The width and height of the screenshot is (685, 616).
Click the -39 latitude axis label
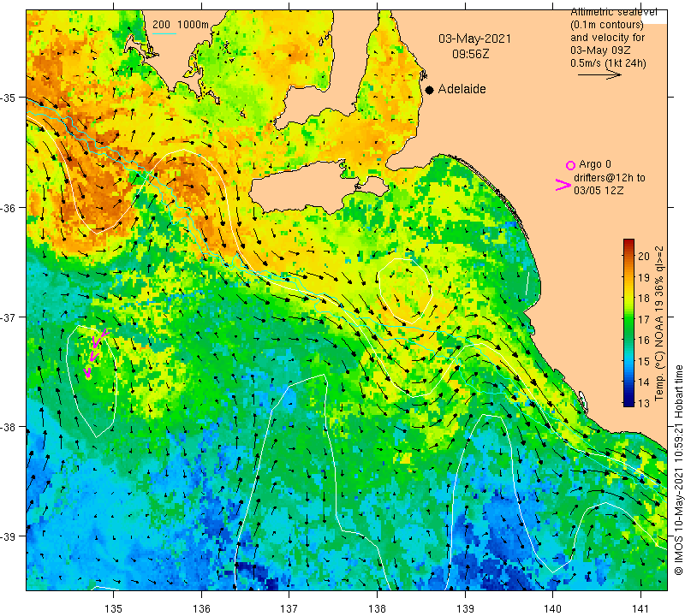9,536
